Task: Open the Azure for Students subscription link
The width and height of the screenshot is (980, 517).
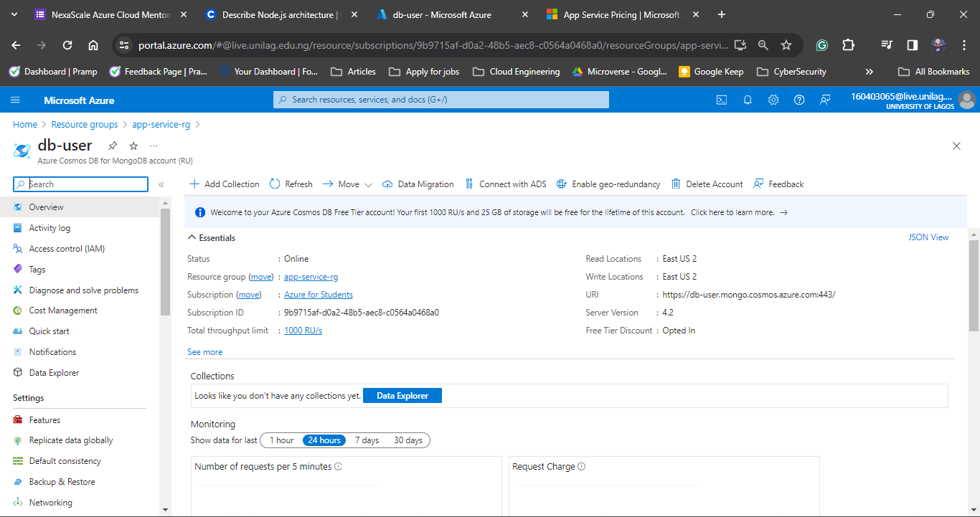Action: [x=319, y=295]
